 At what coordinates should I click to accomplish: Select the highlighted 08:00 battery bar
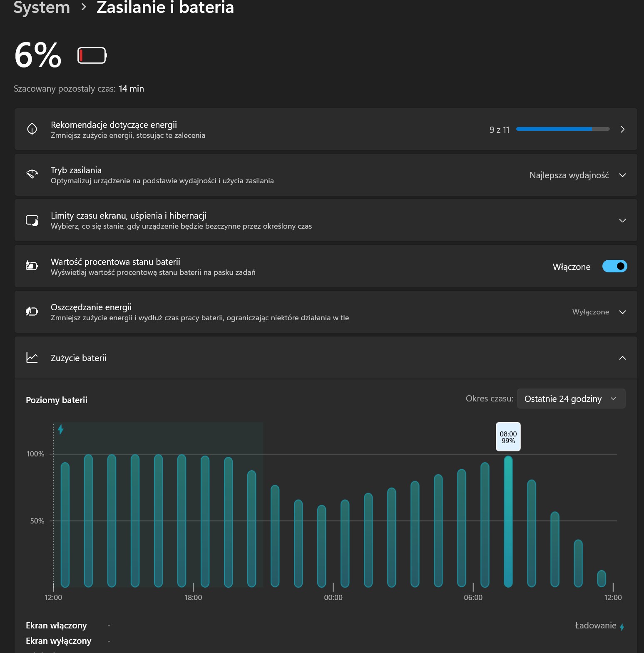508,521
